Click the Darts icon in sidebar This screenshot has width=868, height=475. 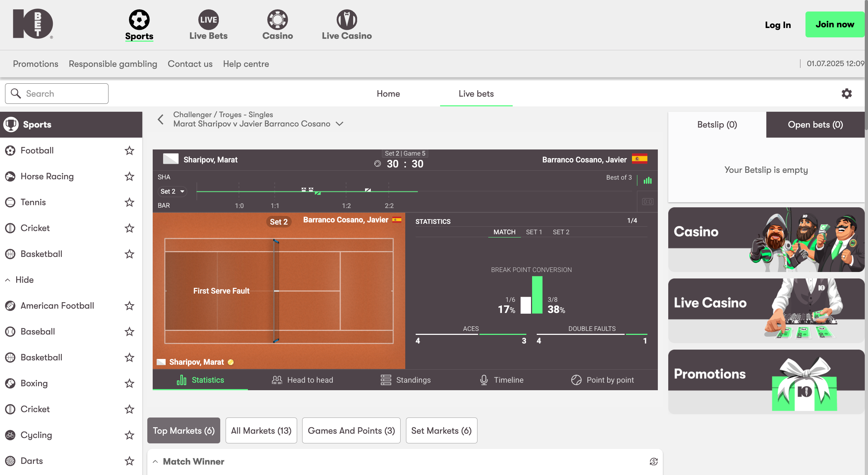click(10, 461)
